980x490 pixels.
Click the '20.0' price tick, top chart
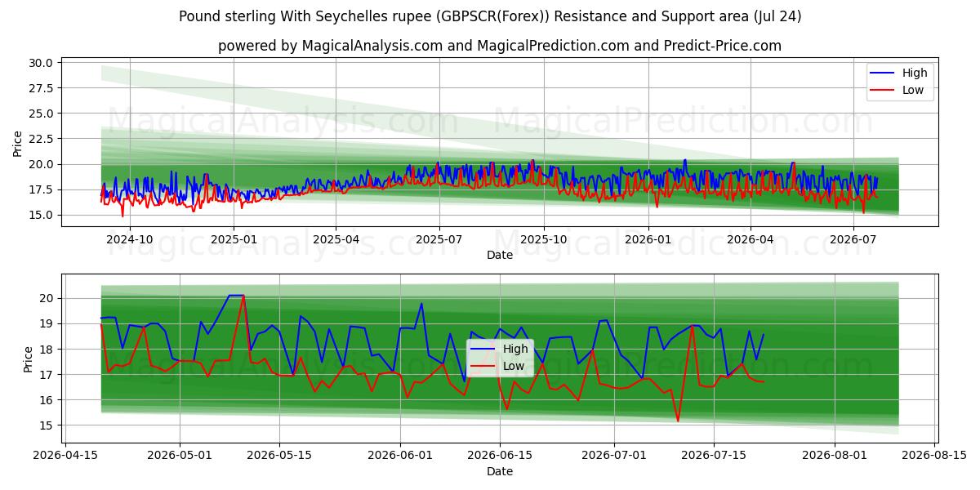[x=42, y=164]
